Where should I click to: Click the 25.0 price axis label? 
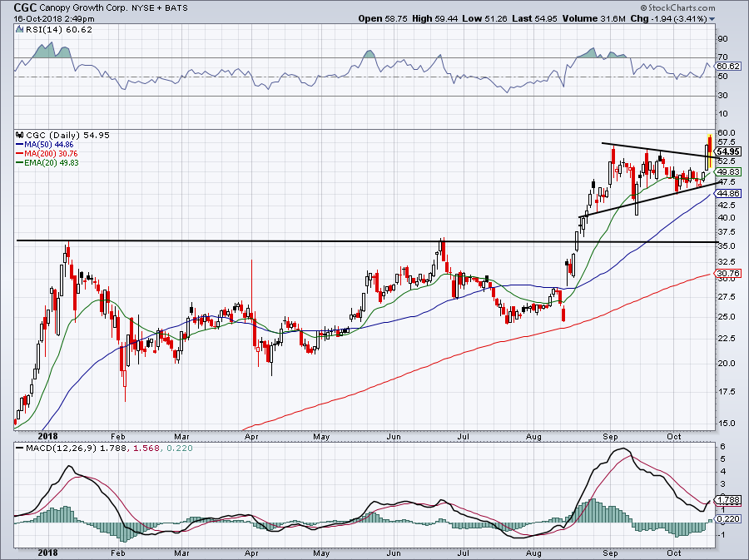[x=726, y=317]
